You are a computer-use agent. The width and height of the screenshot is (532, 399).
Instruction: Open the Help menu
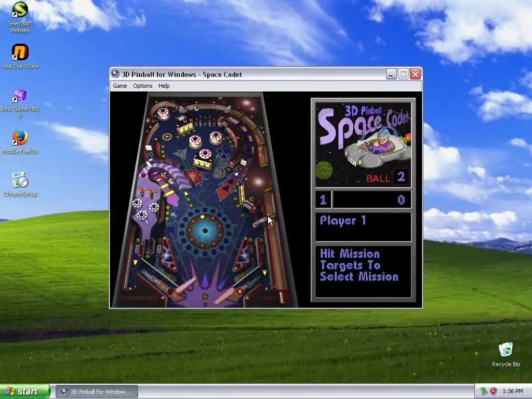coord(164,86)
